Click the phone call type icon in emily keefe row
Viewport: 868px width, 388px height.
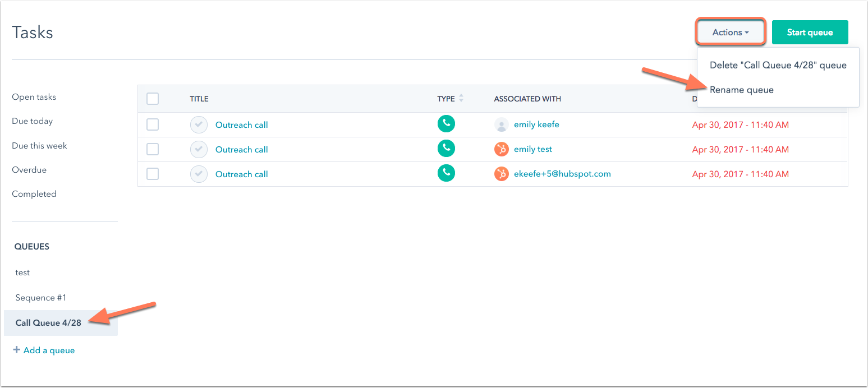click(446, 124)
